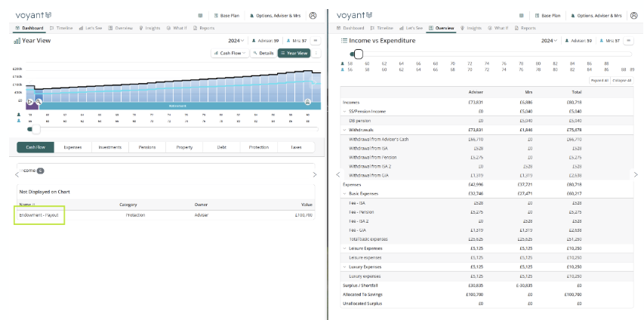The height and width of the screenshot is (320, 644).
Task: Click the right arrow beside the Income card
Action: point(315,174)
